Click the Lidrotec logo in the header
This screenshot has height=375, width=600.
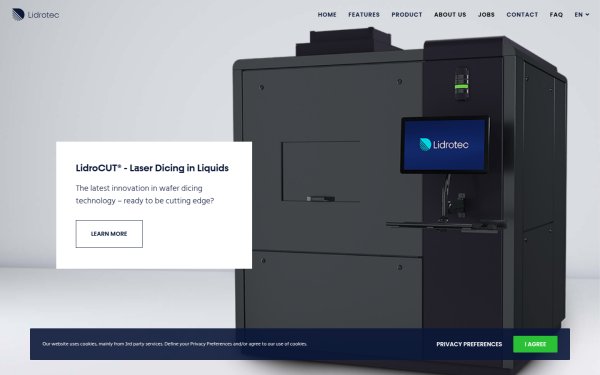[x=36, y=15]
